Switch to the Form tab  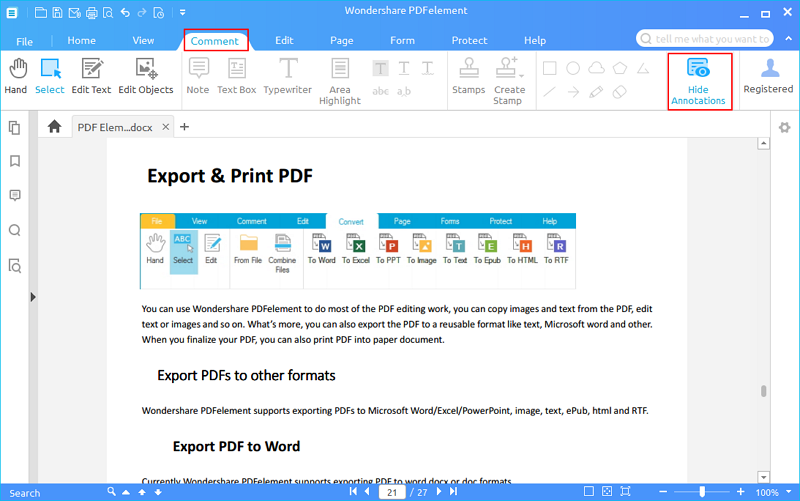[x=403, y=40]
